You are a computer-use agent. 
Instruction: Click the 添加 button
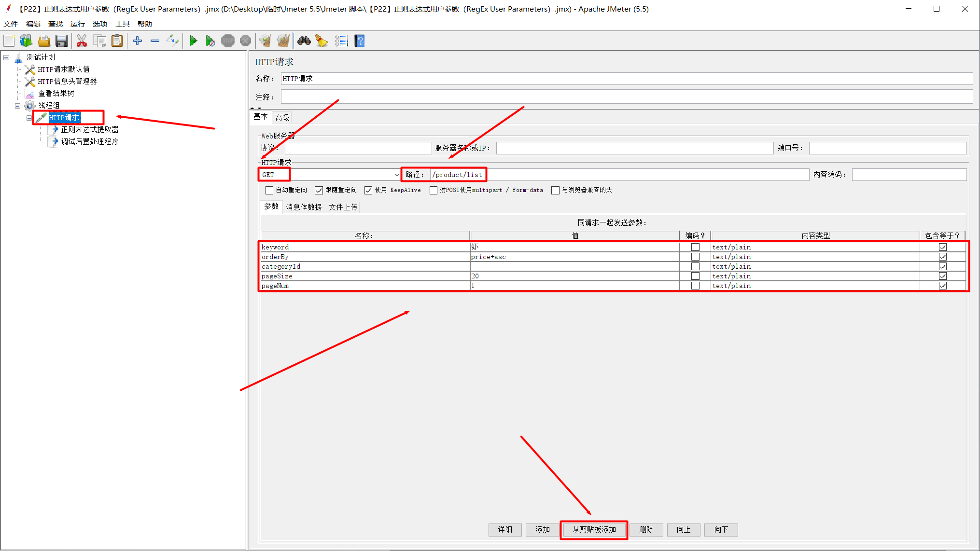click(x=543, y=529)
